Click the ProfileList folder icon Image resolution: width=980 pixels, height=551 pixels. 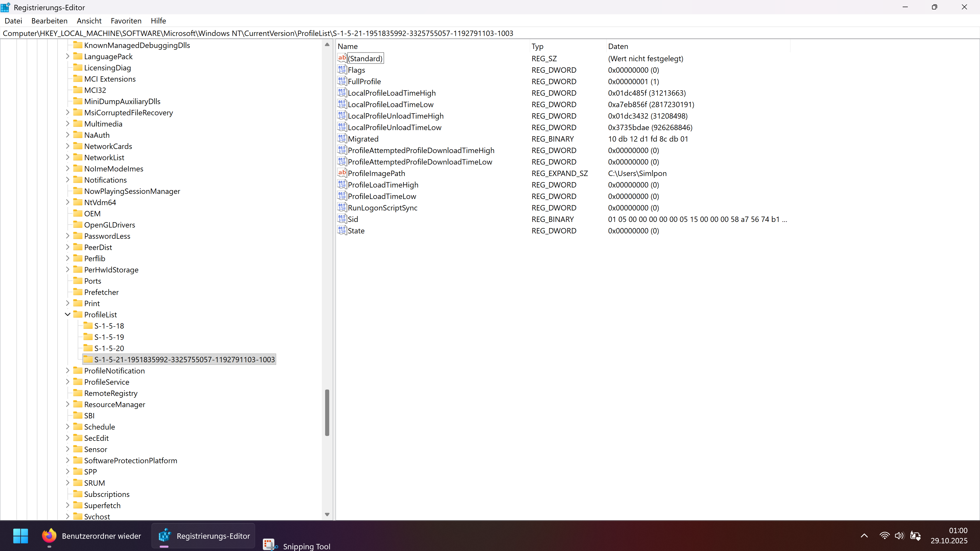tap(78, 315)
